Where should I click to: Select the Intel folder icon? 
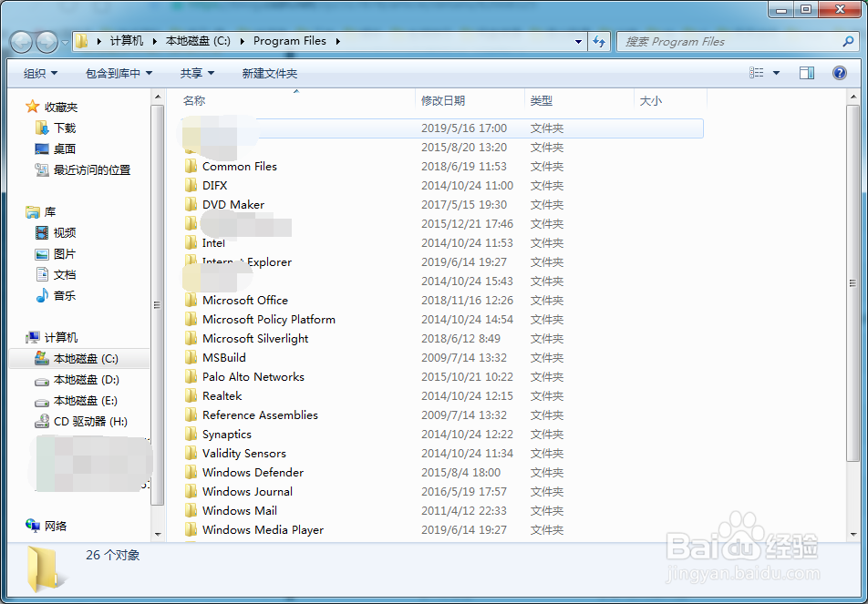coord(191,243)
